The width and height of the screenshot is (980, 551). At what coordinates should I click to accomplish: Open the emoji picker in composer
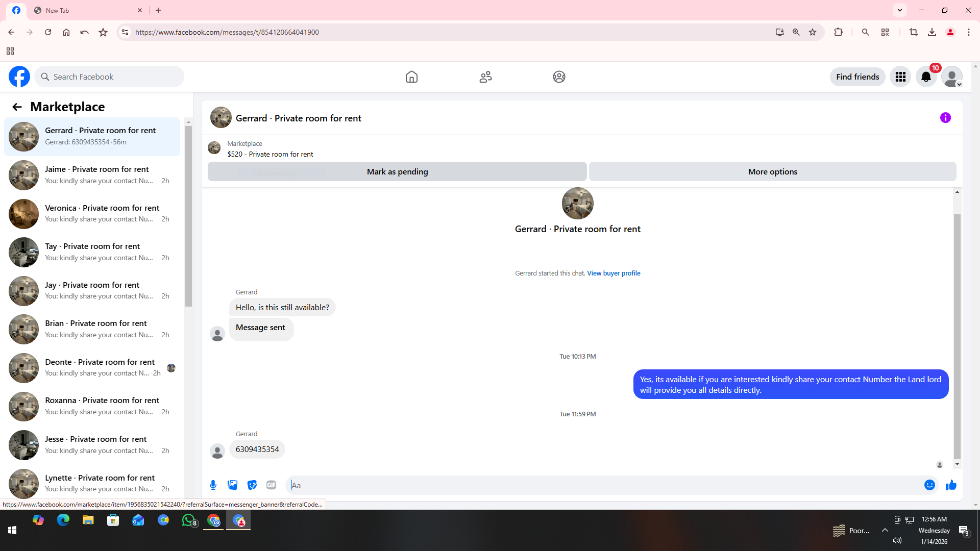point(929,485)
